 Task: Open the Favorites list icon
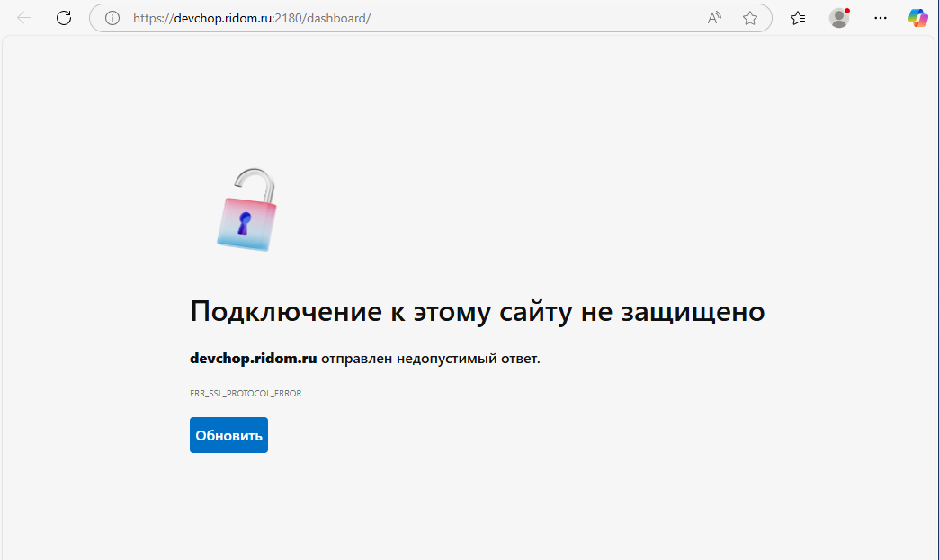click(798, 18)
